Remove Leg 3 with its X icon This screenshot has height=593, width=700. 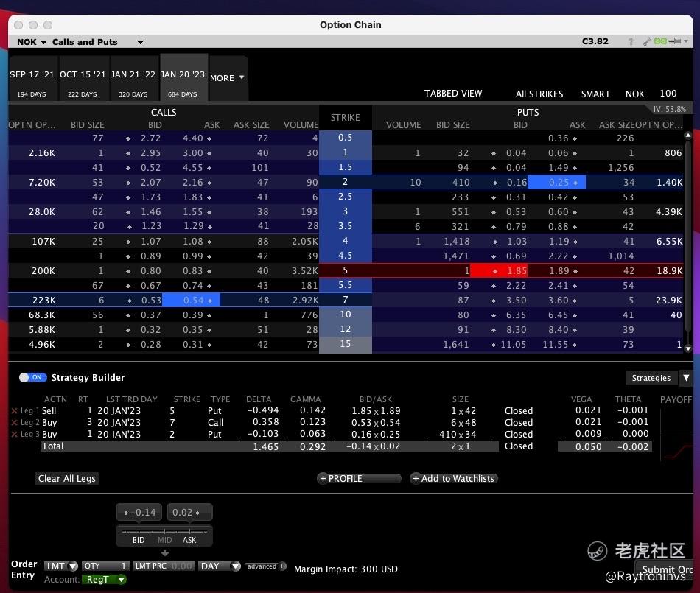pyautogui.click(x=14, y=434)
